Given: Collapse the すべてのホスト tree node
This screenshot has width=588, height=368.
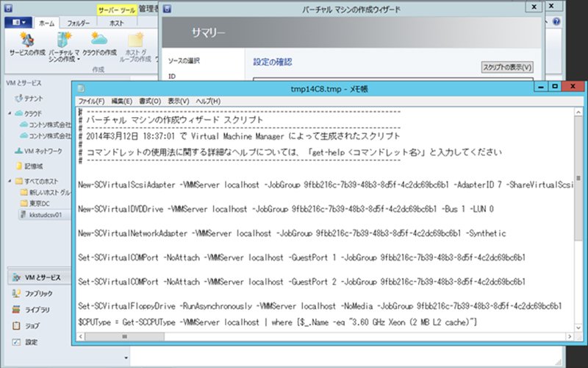Looking at the screenshot, I should (x=10, y=181).
